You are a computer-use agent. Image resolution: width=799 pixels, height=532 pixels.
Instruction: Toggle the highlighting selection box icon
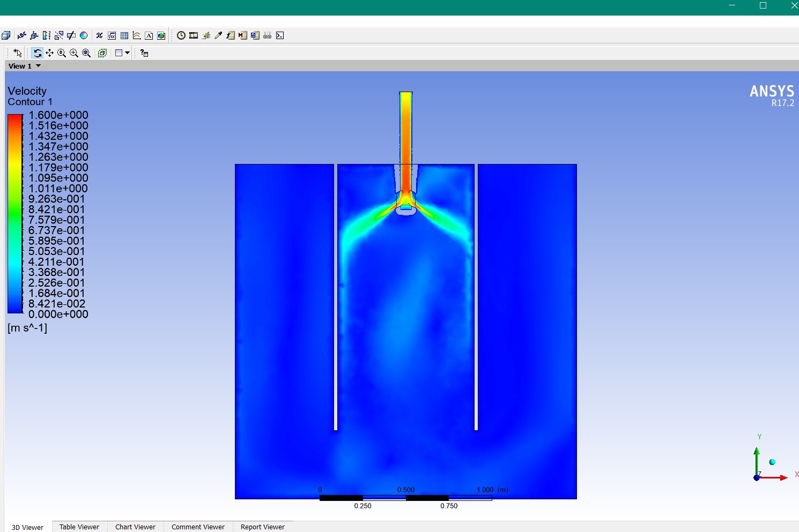tap(102, 53)
